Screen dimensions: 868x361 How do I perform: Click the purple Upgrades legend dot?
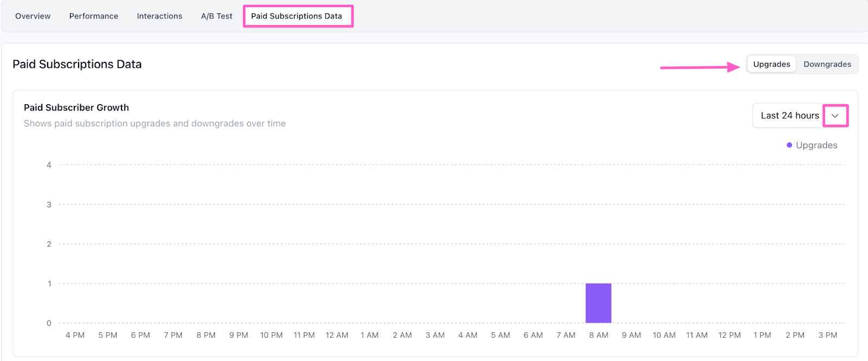coord(789,145)
